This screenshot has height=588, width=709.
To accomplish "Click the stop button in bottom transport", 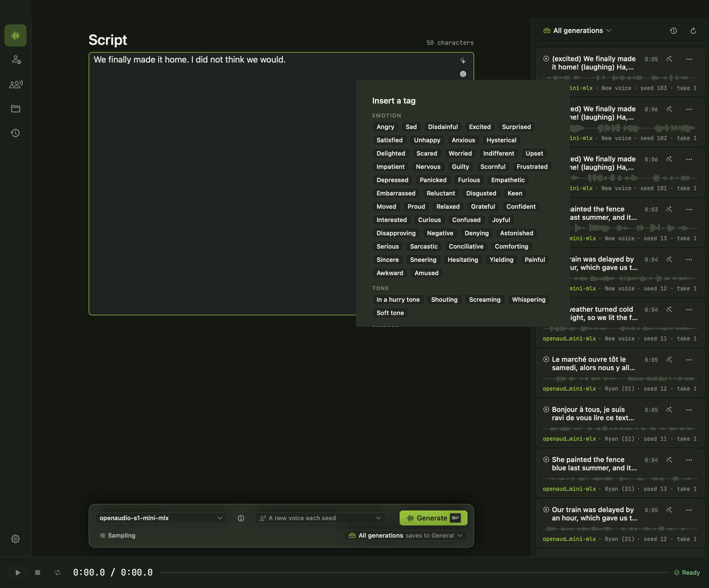I will [x=37, y=572].
